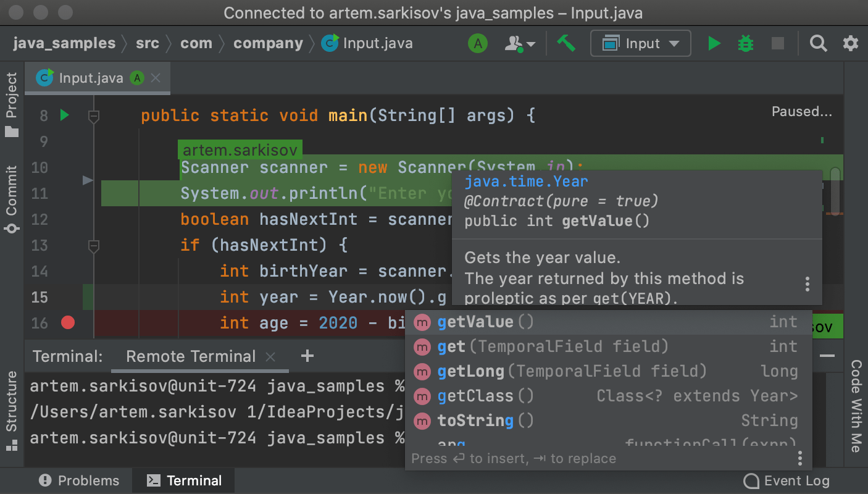
Task: Open IDE settings gear icon
Action: tap(851, 44)
